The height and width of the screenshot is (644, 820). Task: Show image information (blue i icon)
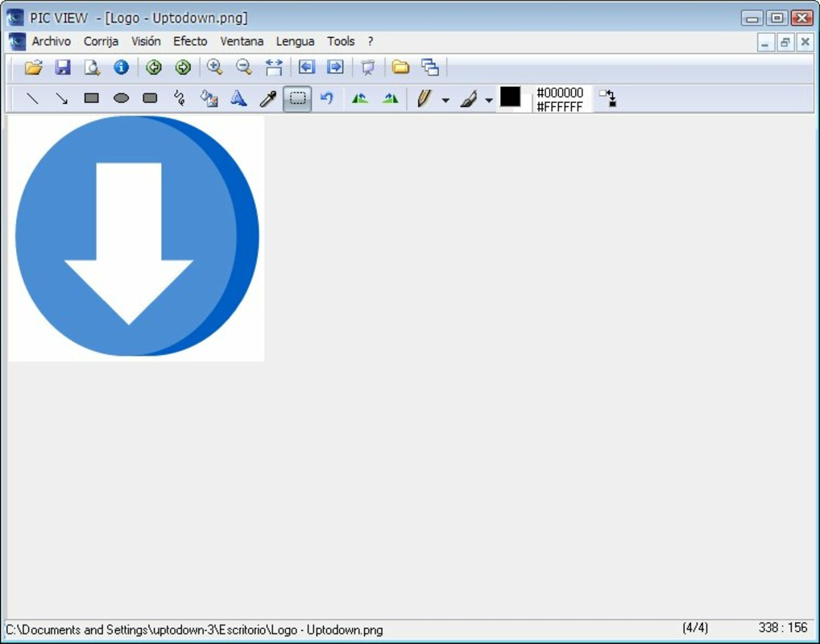pyautogui.click(x=122, y=68)
